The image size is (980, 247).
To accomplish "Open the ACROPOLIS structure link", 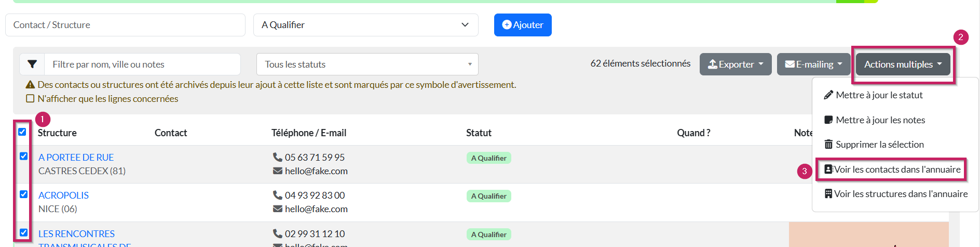I will coord(63,196).
